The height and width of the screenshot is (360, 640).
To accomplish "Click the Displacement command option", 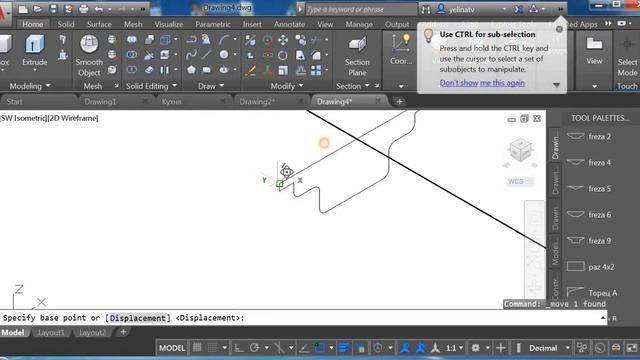I will pos(138,318).
